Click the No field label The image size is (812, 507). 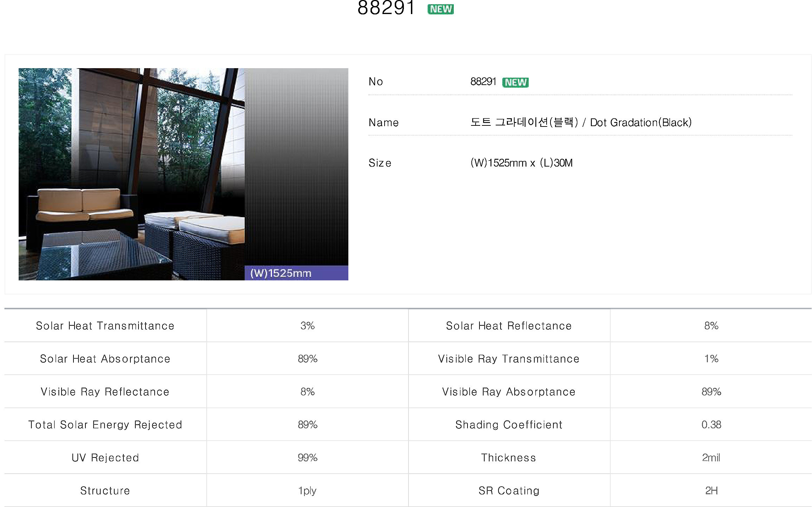376,82
